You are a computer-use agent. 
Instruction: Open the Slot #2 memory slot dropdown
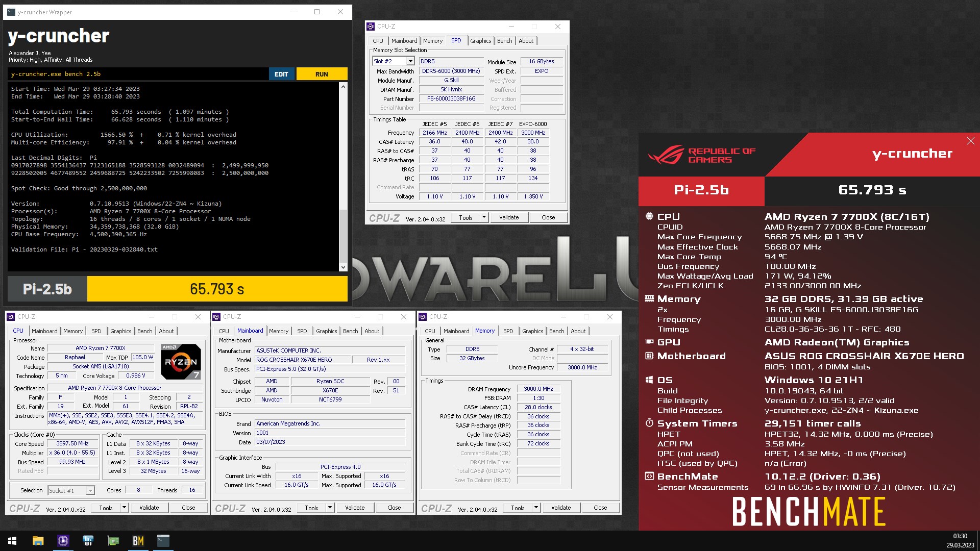click(x=410, y=61)
